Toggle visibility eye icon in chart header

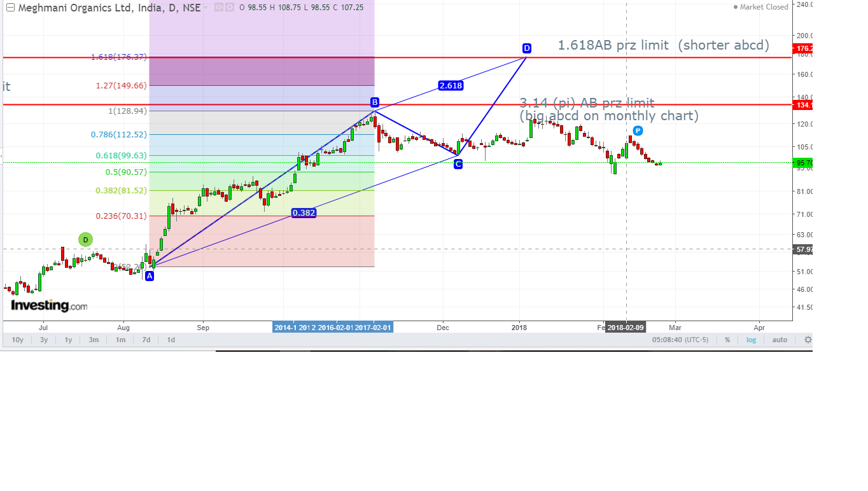pos(218,8)
